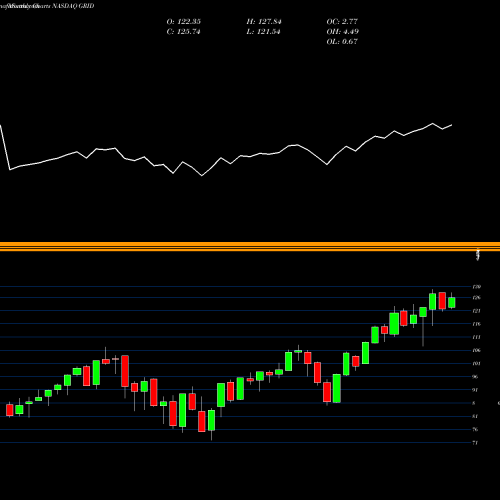Click the 101 price axis label

click(477, 364)
